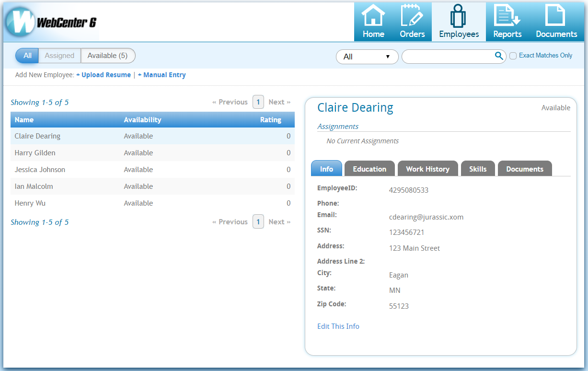Click bottom page 1 button
588x371 pixels.
tap(258, 222)
